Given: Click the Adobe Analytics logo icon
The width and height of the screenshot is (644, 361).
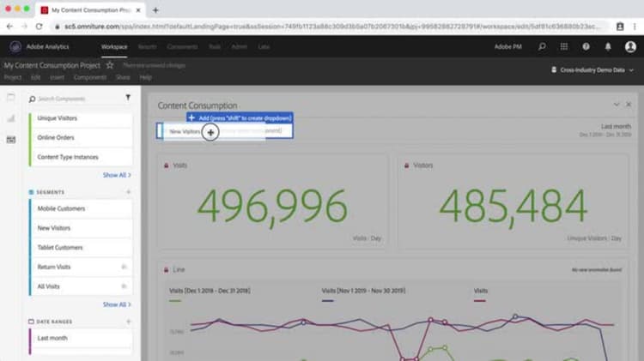Looking at the screenshot, I should [15, 47].
